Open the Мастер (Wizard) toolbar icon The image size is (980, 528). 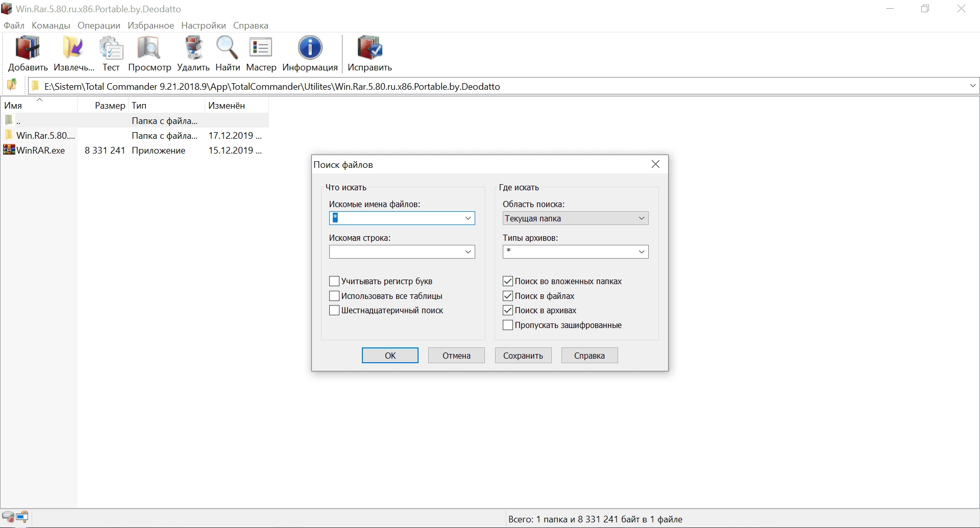(261, 48)
